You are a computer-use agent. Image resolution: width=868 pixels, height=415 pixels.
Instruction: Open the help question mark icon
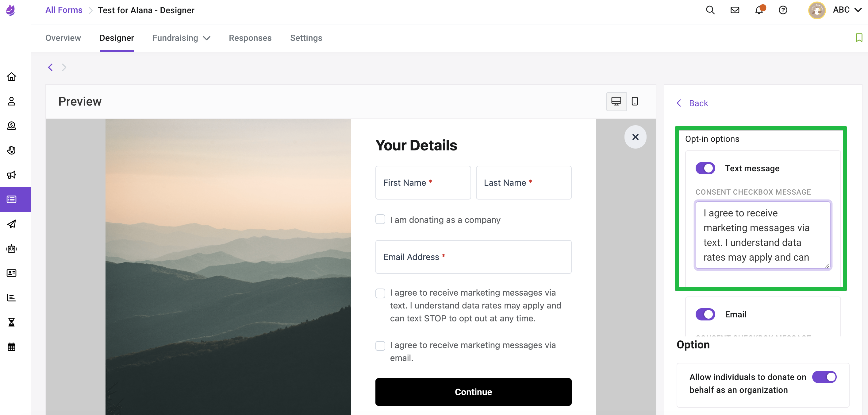783,10
